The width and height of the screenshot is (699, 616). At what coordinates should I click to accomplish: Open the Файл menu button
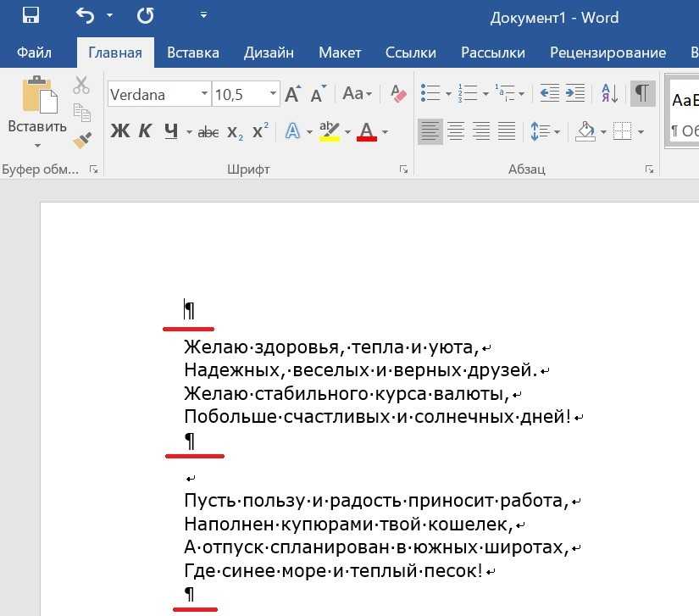pos(34,53)
